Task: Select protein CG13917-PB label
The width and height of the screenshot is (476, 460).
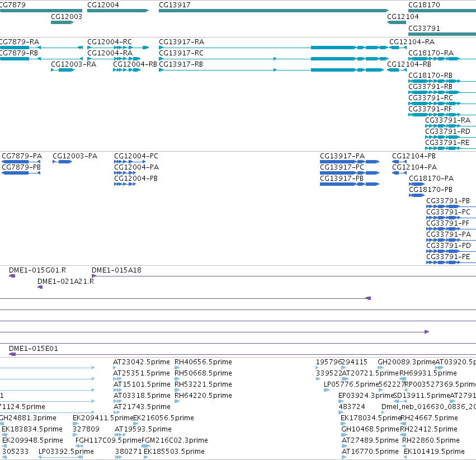Action: (x=342, y=179)
